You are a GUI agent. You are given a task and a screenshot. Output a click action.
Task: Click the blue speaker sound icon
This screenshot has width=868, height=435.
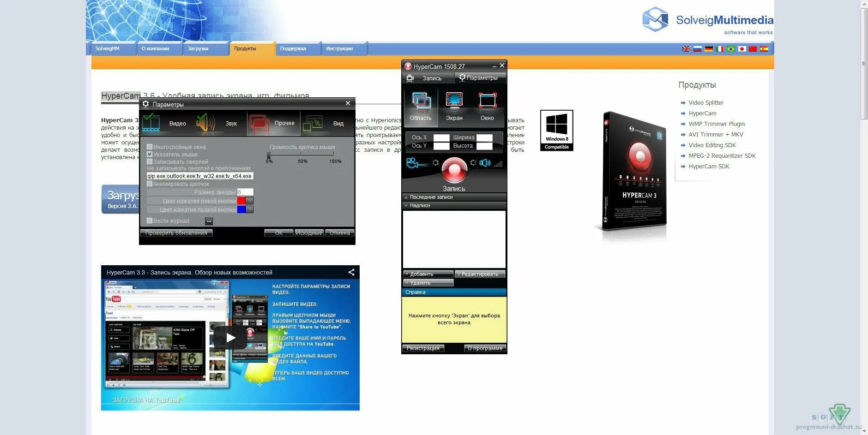click(485, 163)
